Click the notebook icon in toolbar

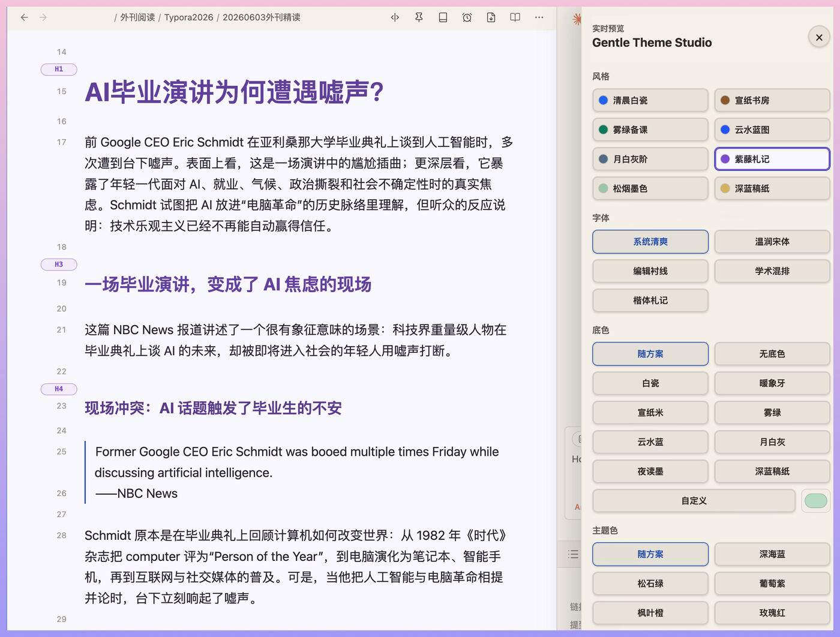pos(443,17)
